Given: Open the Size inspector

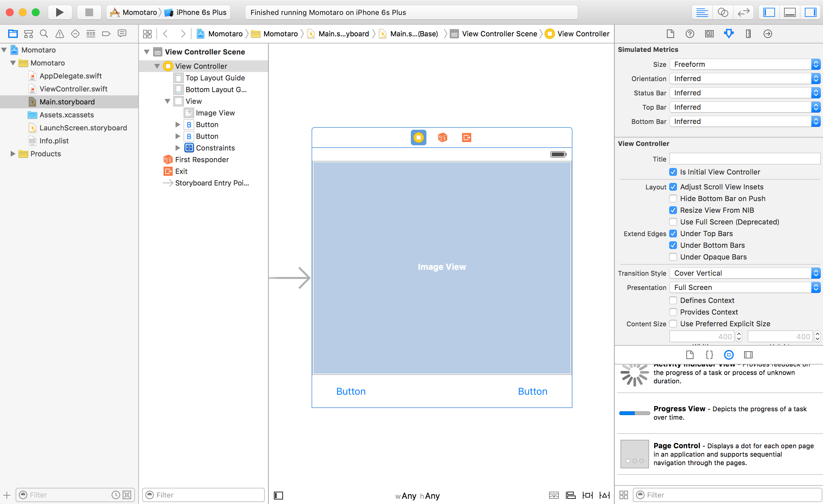Looking at the screenshot, I should (x=748, y=33).
